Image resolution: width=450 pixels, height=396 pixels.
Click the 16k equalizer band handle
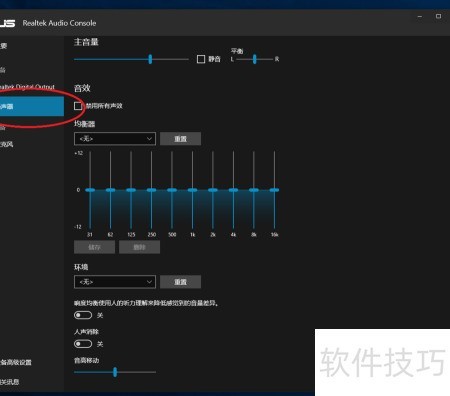pos(274,190)
